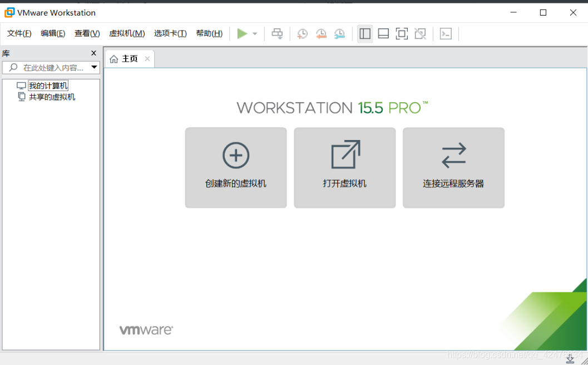Image resolution: width=588 pixels, height=365 pixels.
Task: Click the green Power On play icon
Action: pos(242,34)
